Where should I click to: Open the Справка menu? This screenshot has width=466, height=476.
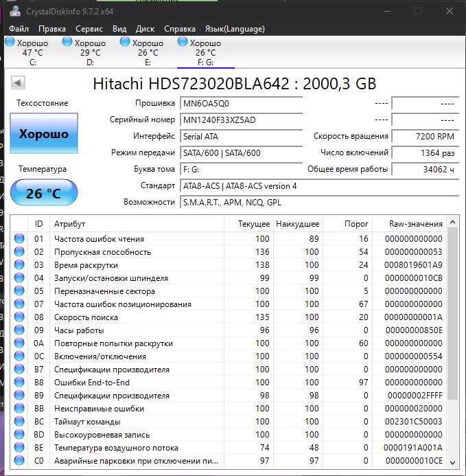click(180, 29)
